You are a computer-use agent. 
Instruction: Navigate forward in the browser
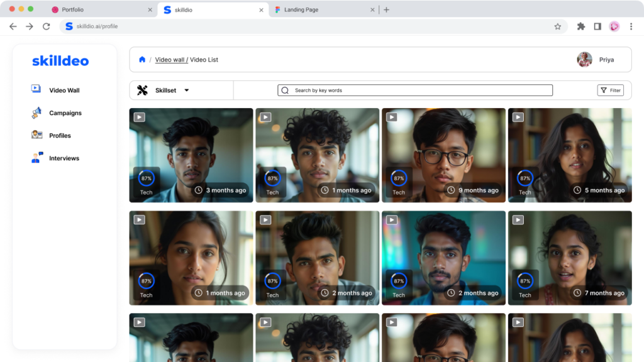(x=30, y=26)
